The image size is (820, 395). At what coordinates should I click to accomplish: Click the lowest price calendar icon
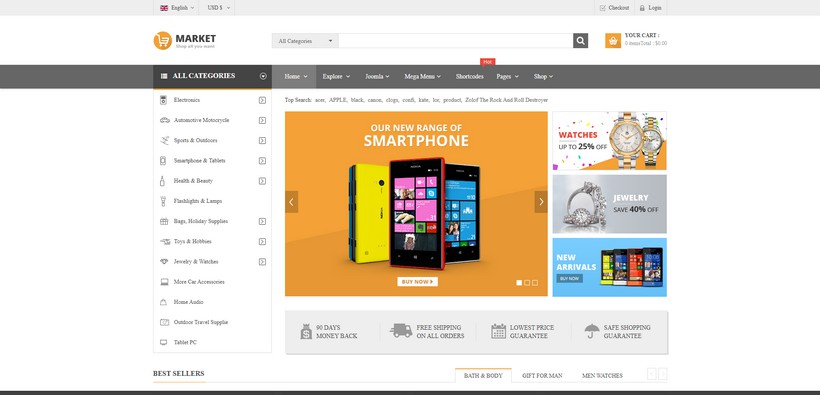(498, 331)
